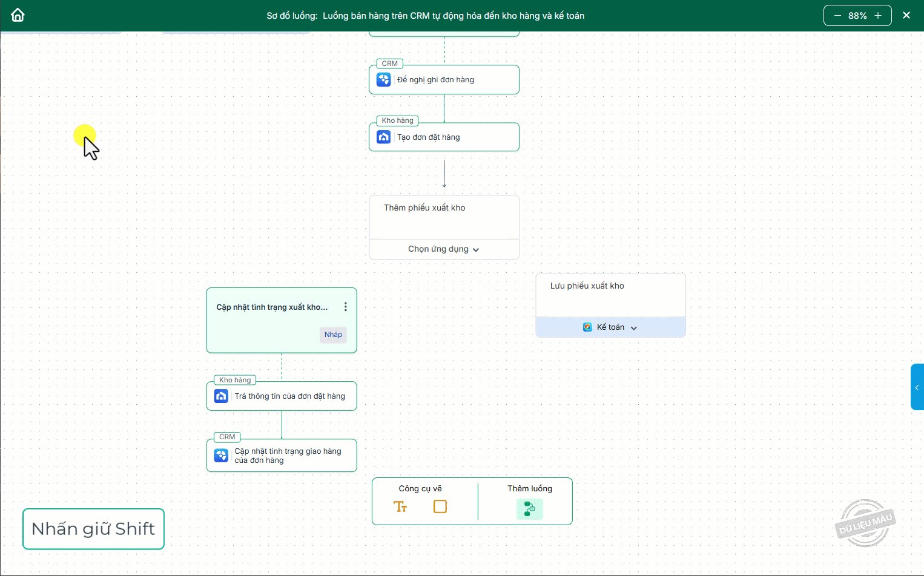Select the Cập nhật tình trạng giao hàng text
Viewport: 924px width, 576px height.
[x=288, y=456]
